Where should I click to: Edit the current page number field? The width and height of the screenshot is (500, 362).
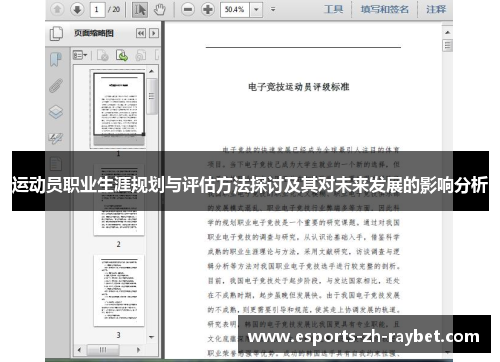pos(97,10)
